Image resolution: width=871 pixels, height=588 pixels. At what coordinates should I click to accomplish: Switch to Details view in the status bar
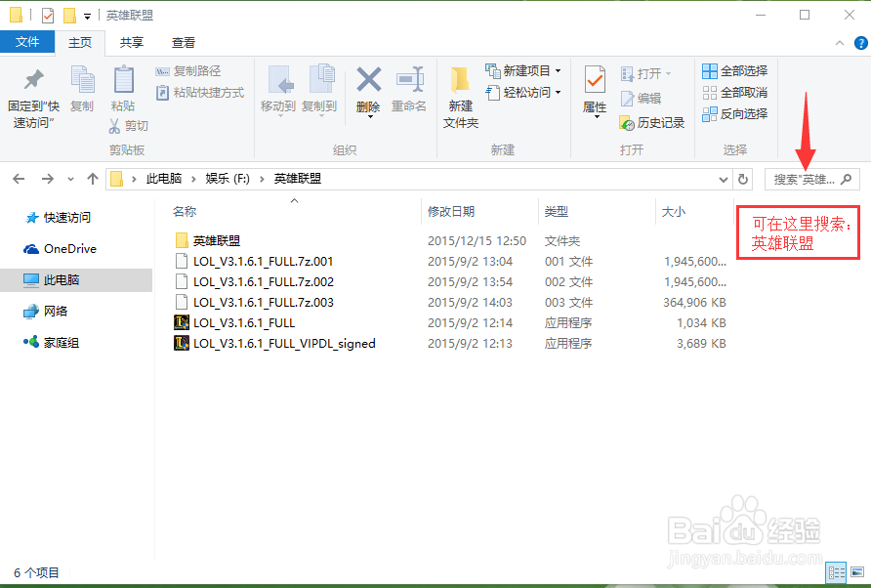coord(837,571)
